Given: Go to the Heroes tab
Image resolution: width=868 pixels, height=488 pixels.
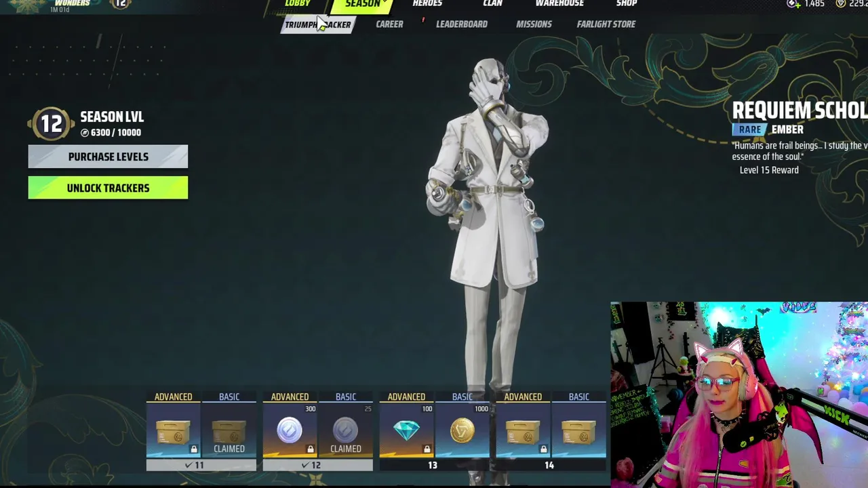Looking at the screenshot, I should point(427,4).
